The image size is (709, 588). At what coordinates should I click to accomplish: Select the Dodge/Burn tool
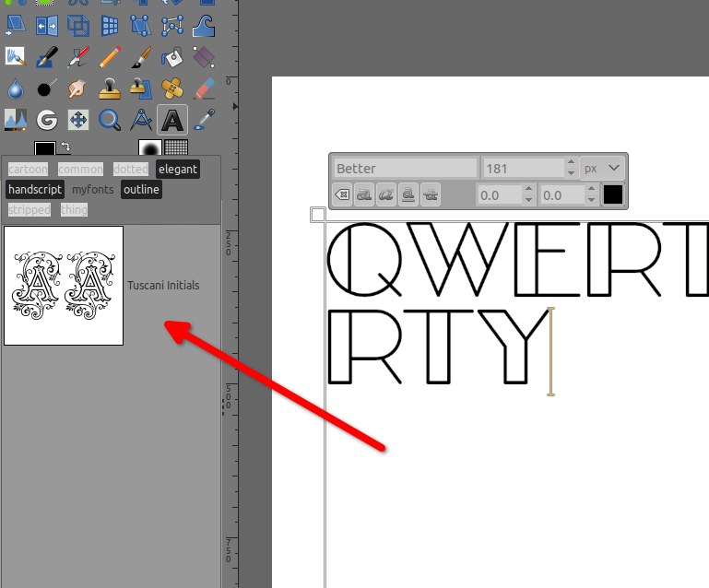point(47,88)
